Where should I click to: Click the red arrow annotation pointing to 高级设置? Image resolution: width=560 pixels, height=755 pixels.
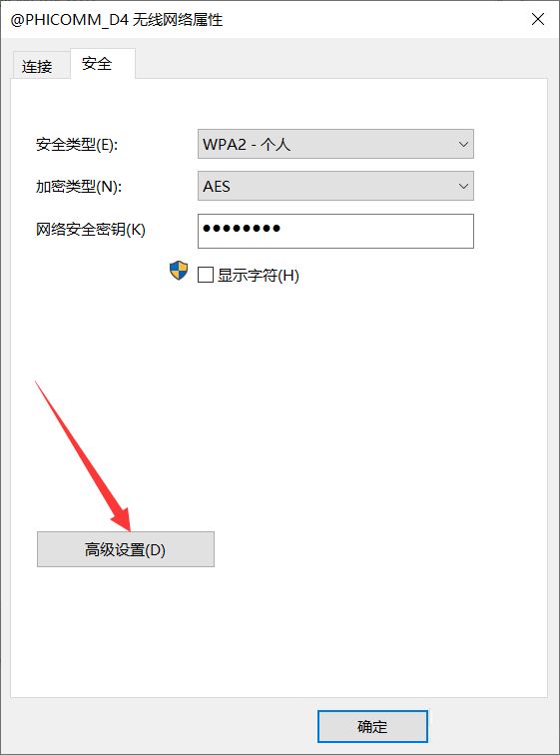tap(83, 456)
